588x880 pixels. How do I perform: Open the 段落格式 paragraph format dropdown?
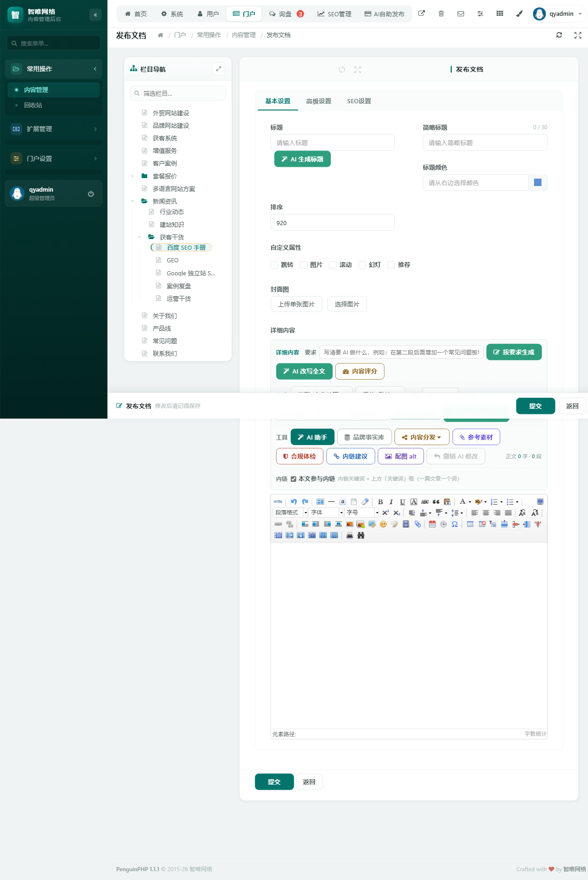tap(291, 513)
